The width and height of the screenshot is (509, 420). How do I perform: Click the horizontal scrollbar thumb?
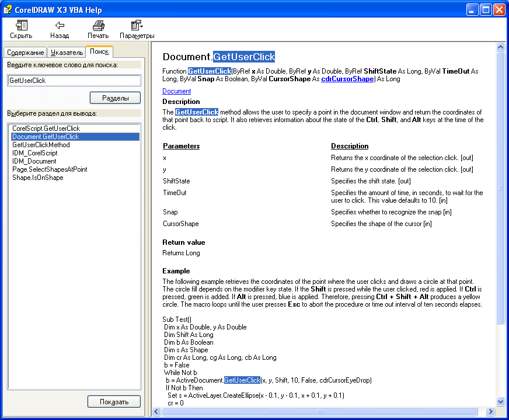point(320,412)
